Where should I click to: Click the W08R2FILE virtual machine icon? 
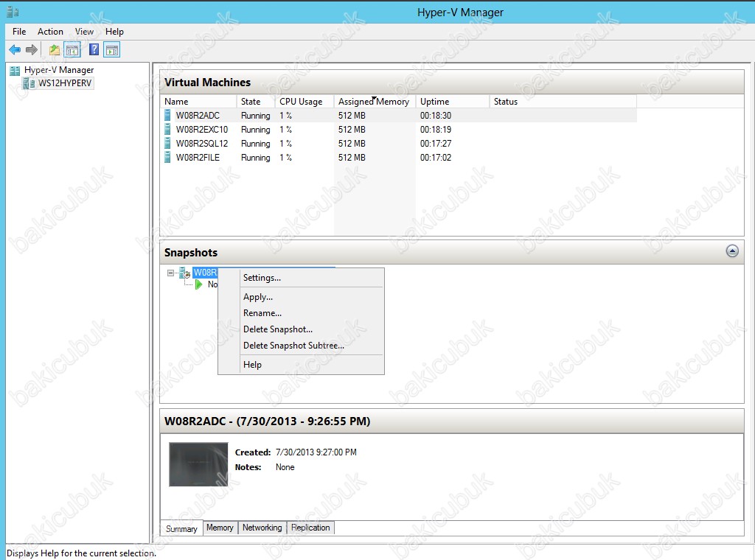(x=167, y=158)
